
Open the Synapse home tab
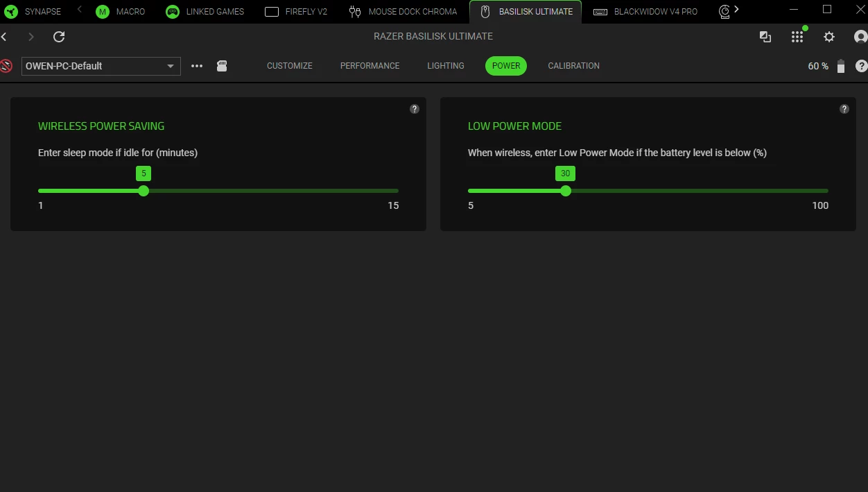tap(33, 12)
